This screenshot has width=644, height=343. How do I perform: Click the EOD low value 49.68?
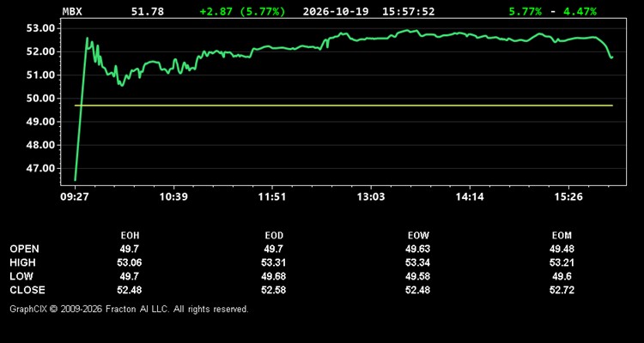point(274,276)
